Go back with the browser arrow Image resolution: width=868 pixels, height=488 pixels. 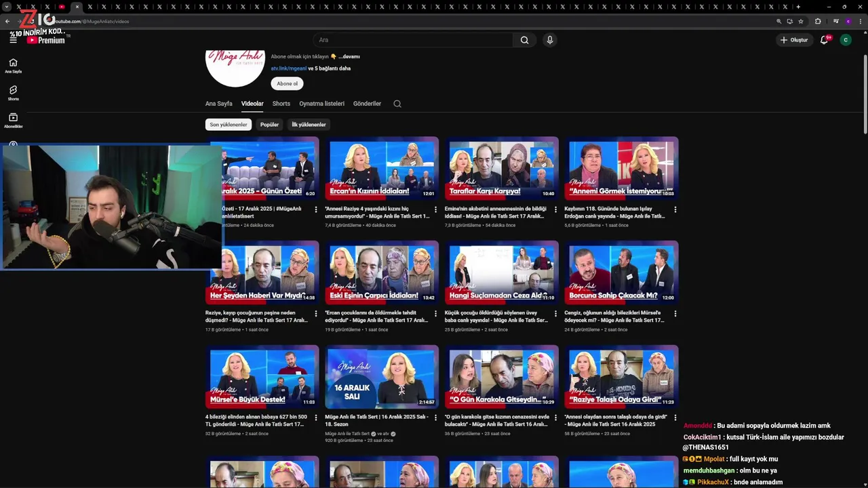tap(7, 21)
